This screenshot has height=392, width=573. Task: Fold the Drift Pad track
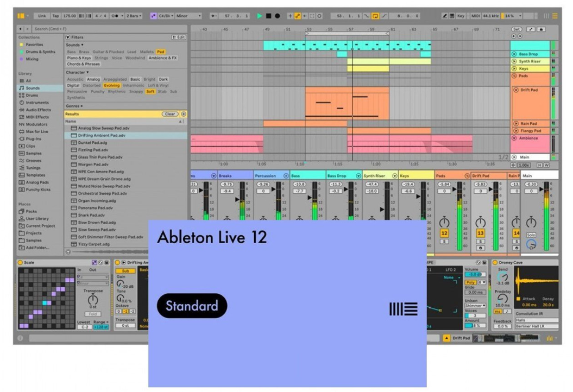(516, 90)
